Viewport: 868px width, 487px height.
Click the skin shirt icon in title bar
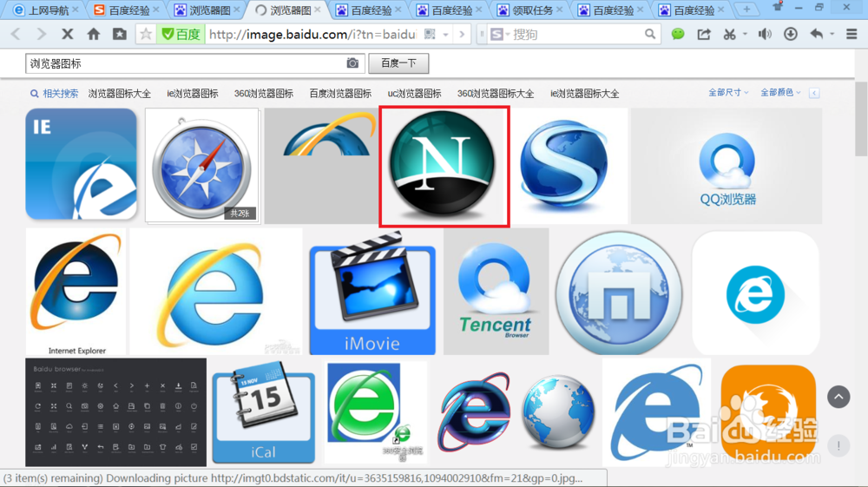[x=778, y=7]
